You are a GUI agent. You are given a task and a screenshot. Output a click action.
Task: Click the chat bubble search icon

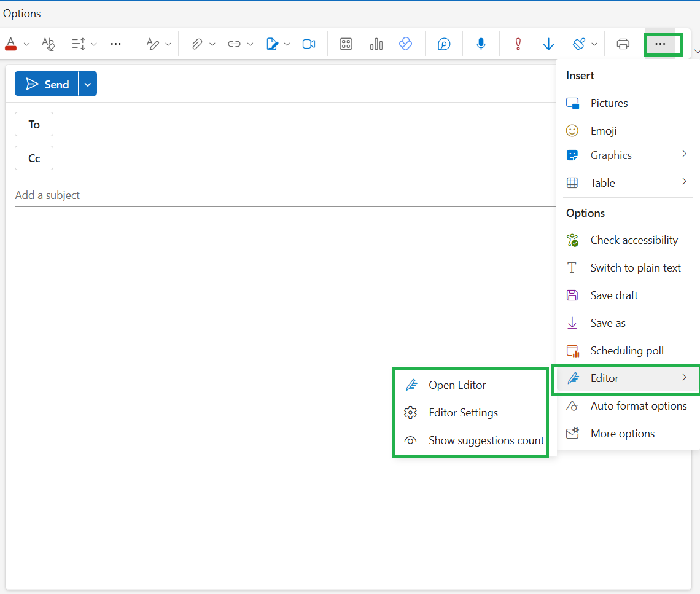pyautogui.click(x=444, y=44)
